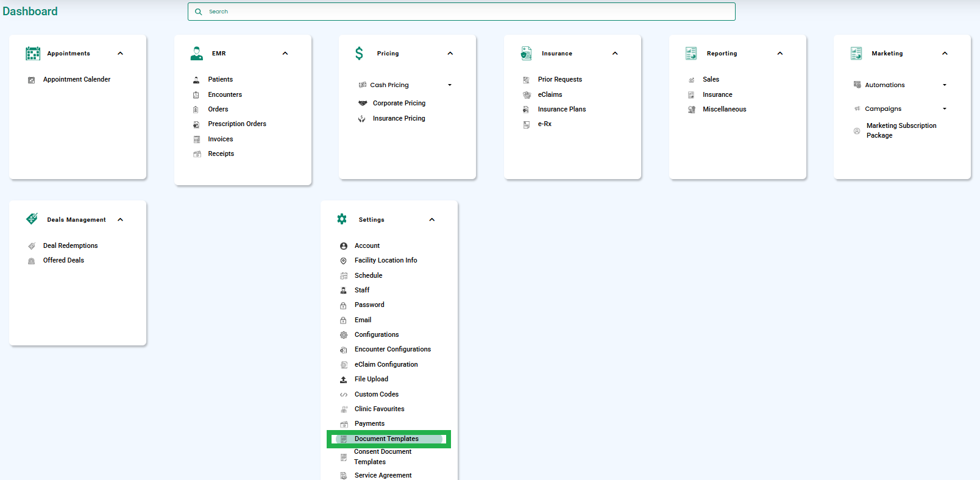
Task: Click the Account avatar icon
Action: coord(344,246)
